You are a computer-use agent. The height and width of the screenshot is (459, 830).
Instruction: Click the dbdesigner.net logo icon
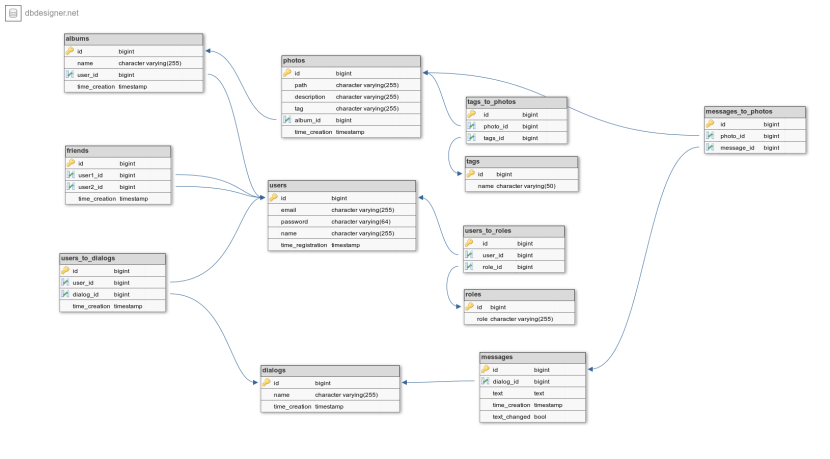point(13,12)
